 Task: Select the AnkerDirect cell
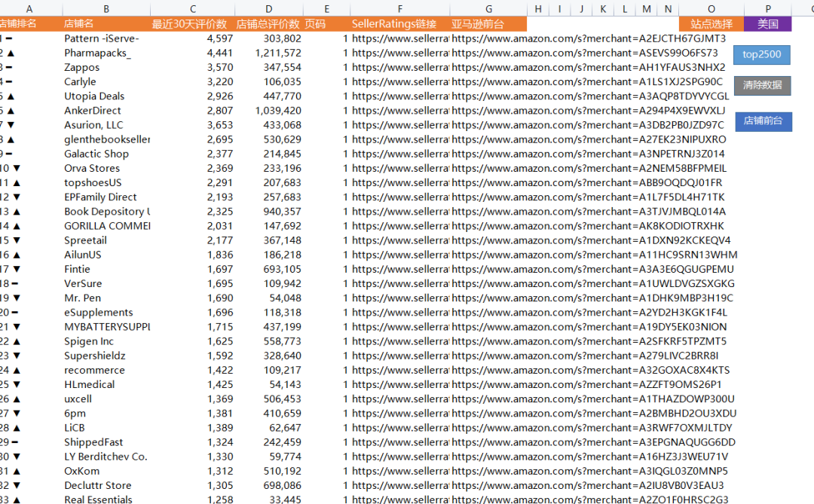pos(106,111)
